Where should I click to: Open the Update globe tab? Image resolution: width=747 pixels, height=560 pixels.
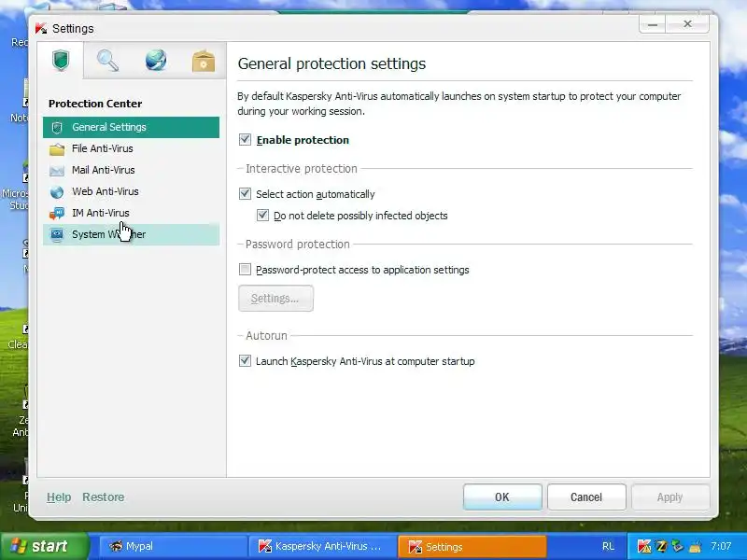pos(156,61)
